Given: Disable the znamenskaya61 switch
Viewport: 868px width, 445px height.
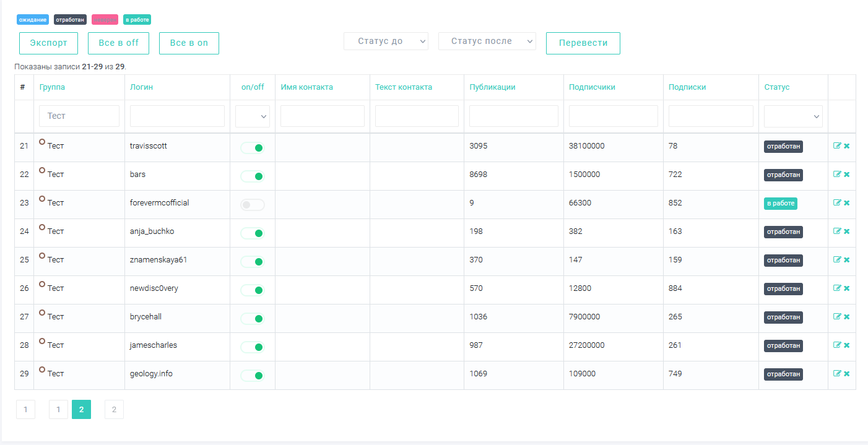Looking at the screenshot, I should 252,262.
